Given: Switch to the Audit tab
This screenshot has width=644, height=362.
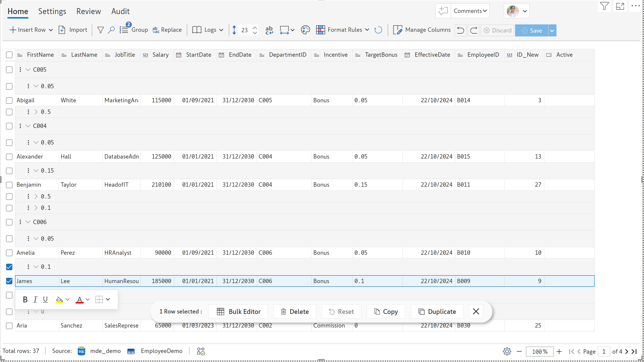Looking at the screenshot, I should click(x=120, y=11).
